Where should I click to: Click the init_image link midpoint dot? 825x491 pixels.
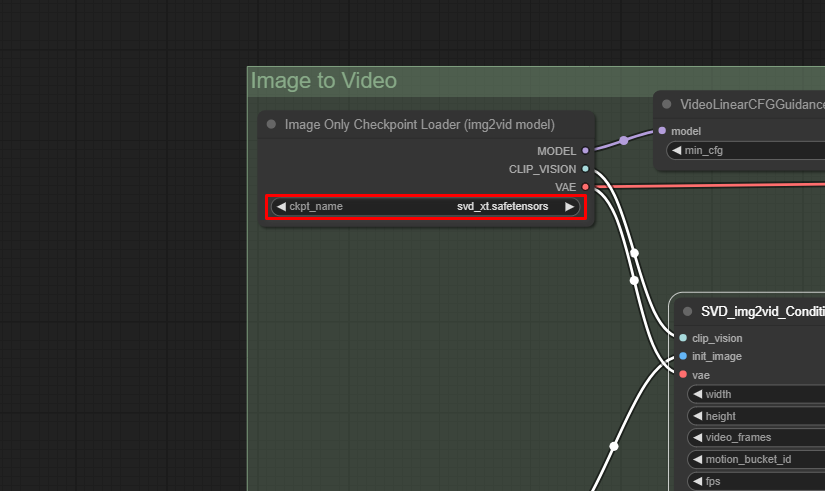point(613,446)
